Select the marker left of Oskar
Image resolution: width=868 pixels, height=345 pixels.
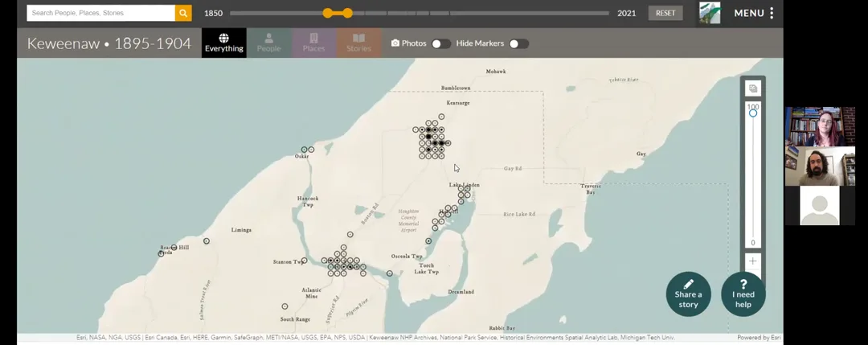304,150
